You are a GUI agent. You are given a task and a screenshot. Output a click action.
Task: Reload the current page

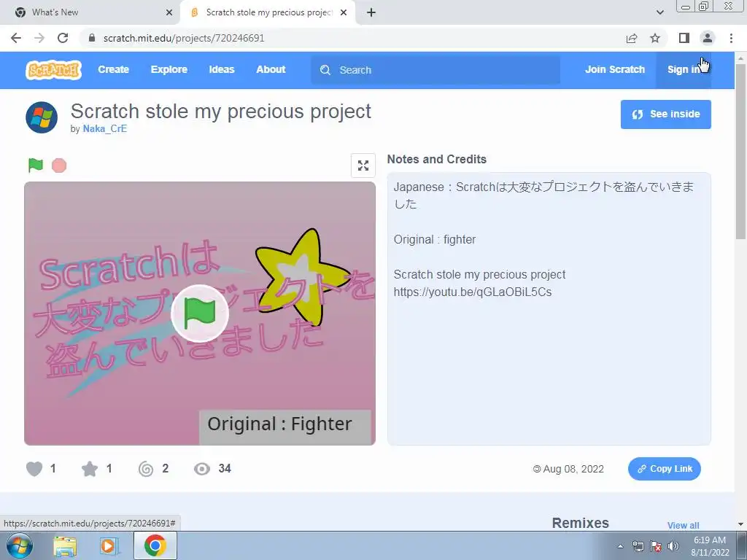pos(63,38)
